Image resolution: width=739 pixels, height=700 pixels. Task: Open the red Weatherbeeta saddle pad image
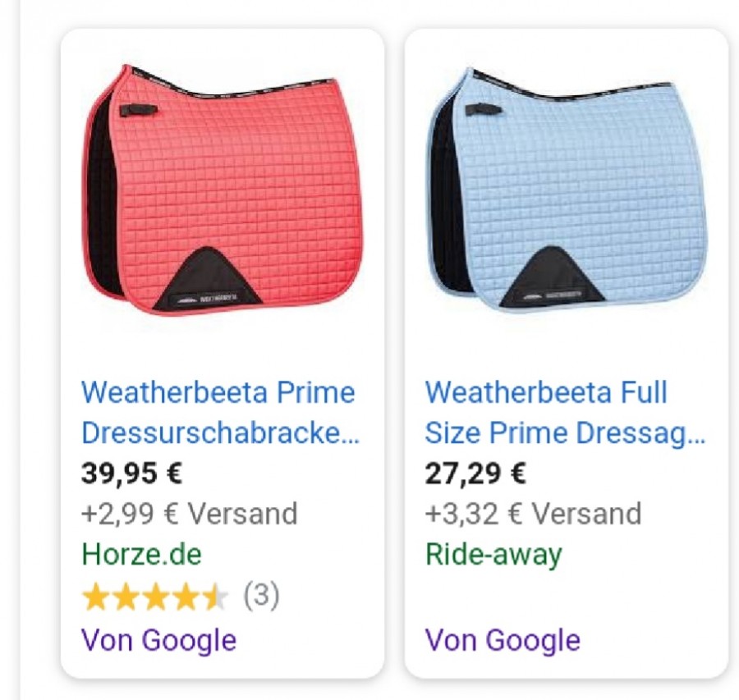[223, 190]
